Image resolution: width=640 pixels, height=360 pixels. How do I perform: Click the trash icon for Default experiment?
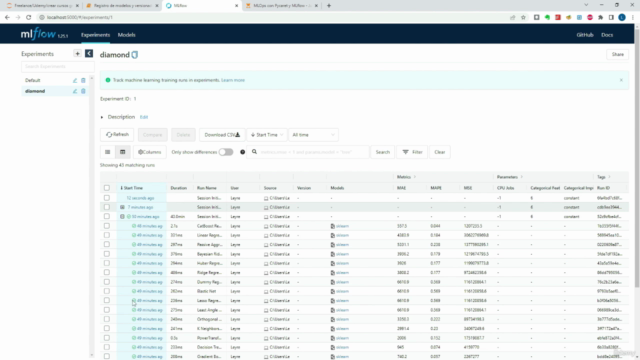click(83, 80)
